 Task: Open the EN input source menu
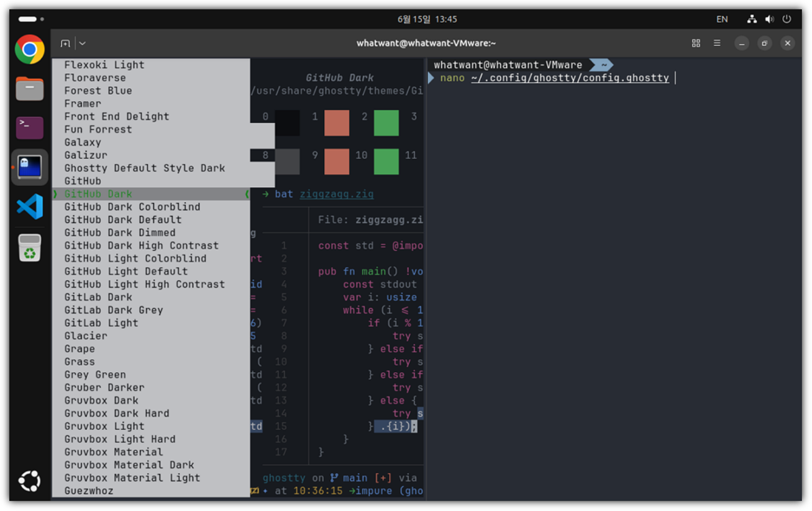(x=722, y=19)
